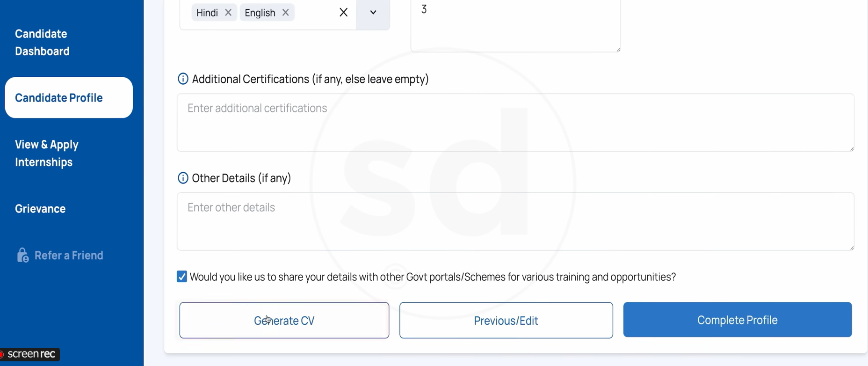This screenshot has width=868, height=366.
Task: Click the text area containing 3
Action: click(x=515, y=26)
